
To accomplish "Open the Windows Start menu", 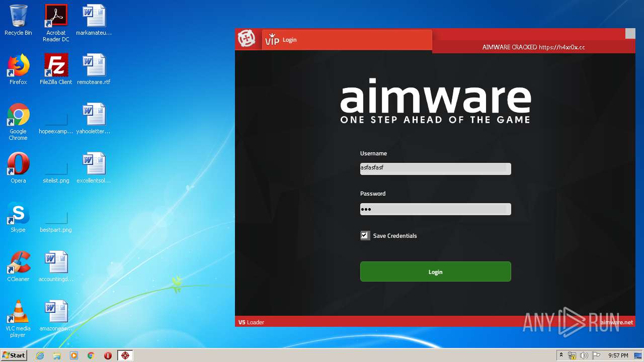I will [14, 355].
